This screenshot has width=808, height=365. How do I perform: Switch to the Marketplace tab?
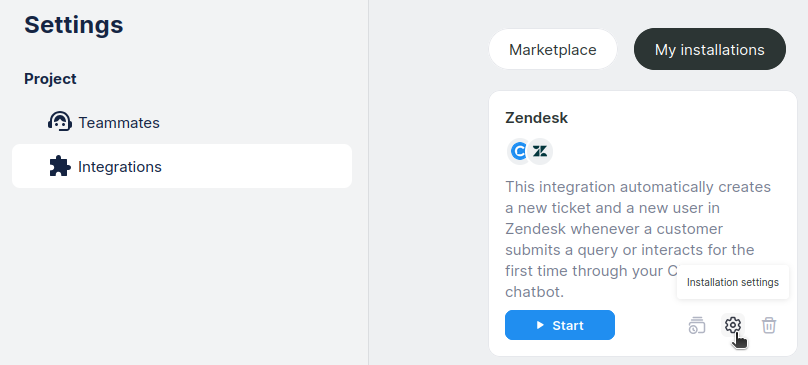pyautogui.click(x=552, y=49)
